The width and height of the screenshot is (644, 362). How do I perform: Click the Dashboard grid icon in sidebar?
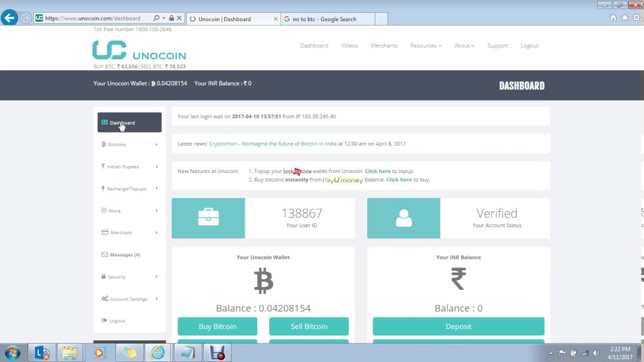point(105,122)
